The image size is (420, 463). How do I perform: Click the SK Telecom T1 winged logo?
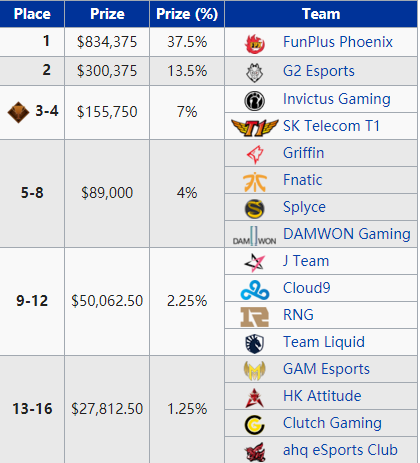[255, 128]
